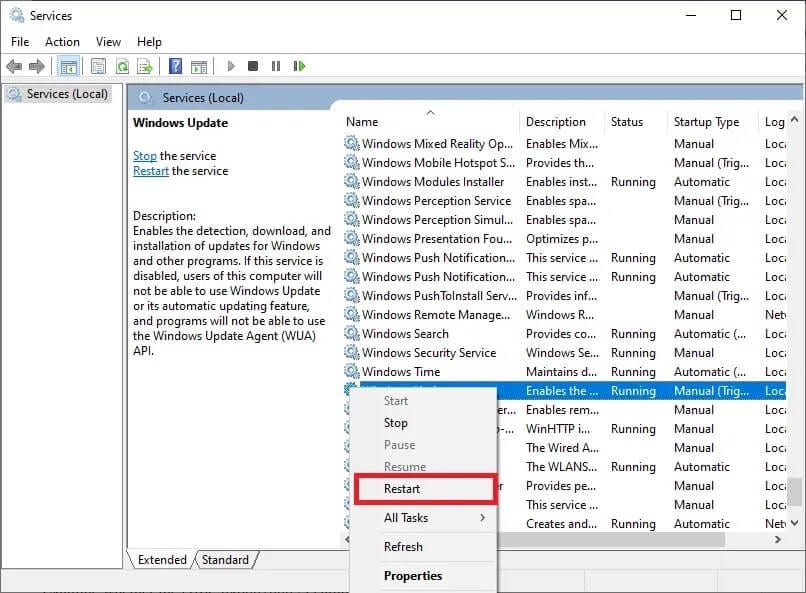The image size is (806, 593).
Task: Click gear icon beside Windows Search
Action: coord(352,333)
